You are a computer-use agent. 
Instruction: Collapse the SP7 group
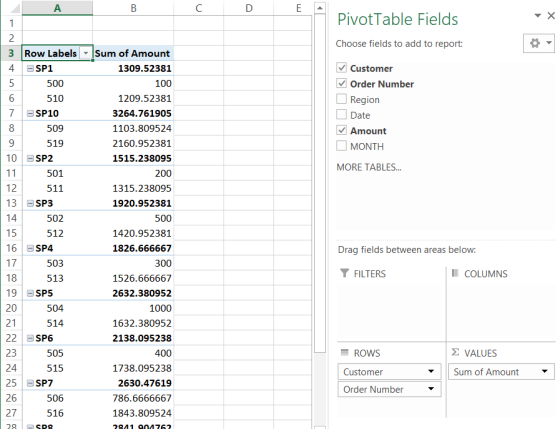30,383
